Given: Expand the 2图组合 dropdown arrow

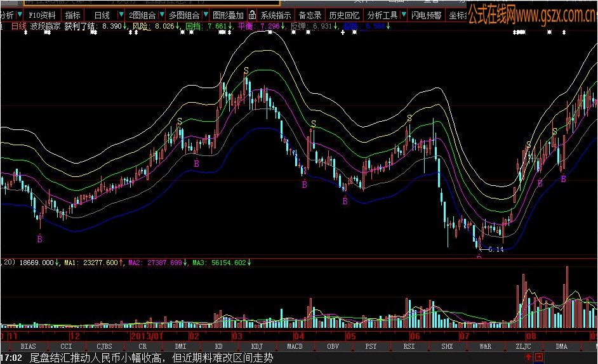Looking at the screenshot, I should point(162,15).
